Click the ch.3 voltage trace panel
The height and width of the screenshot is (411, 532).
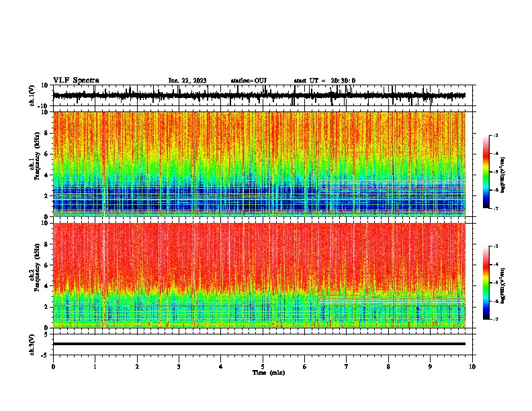pos(264,345)
